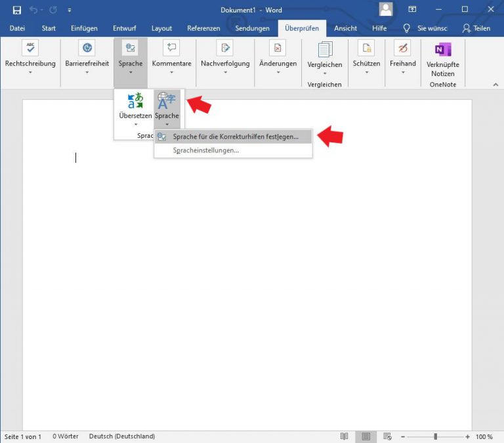Screen dimensions: 504x443
Task: Switch to the Layout tab
Action: click(161, 28)
